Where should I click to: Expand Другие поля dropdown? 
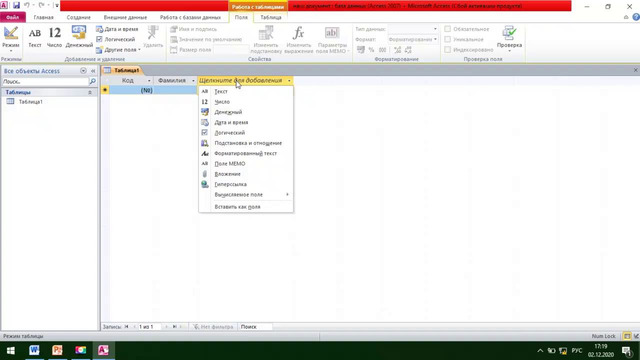click(118, 50)
